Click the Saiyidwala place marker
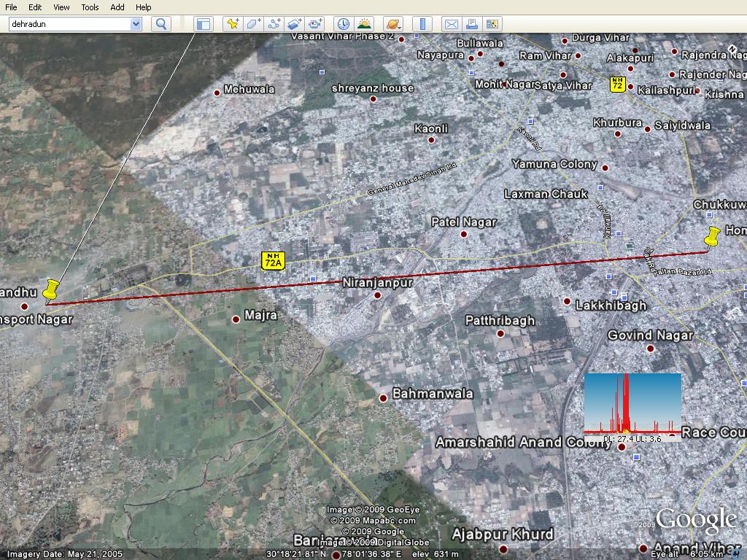The image size is (747, 560). tap(648, 129)
